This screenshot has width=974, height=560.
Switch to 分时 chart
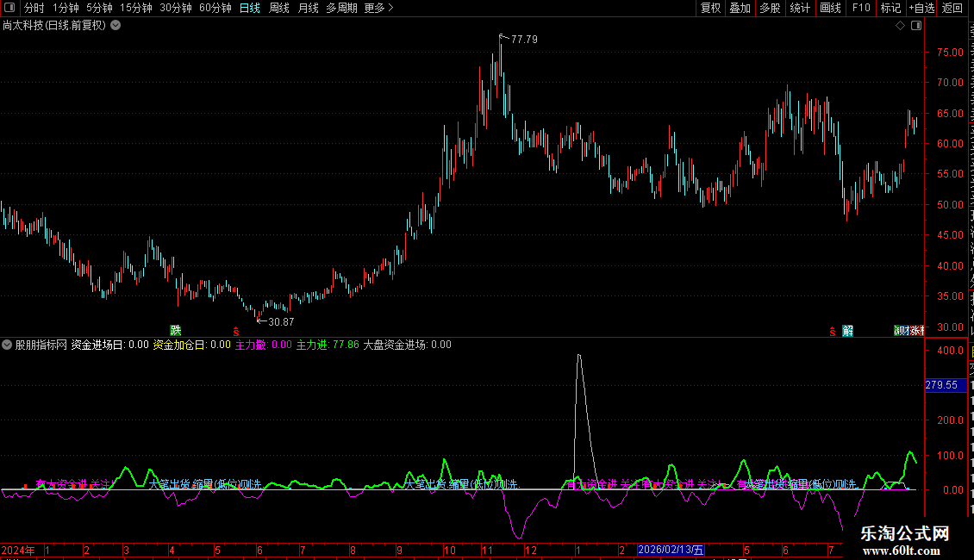34,8
